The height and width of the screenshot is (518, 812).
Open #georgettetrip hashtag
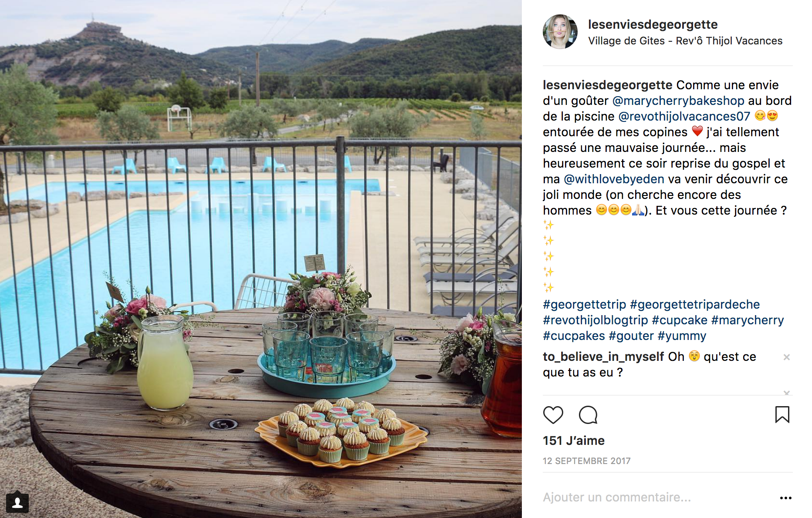point(584,305)
